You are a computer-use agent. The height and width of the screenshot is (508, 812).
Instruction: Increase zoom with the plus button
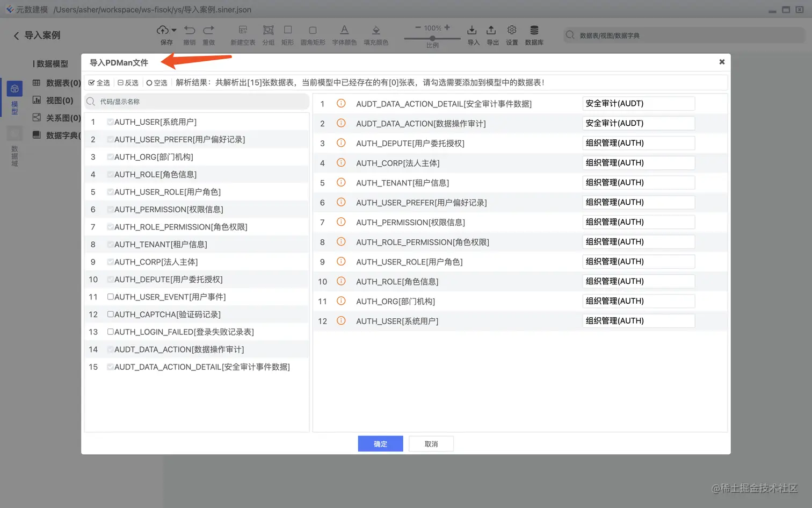tap(447, 27)
